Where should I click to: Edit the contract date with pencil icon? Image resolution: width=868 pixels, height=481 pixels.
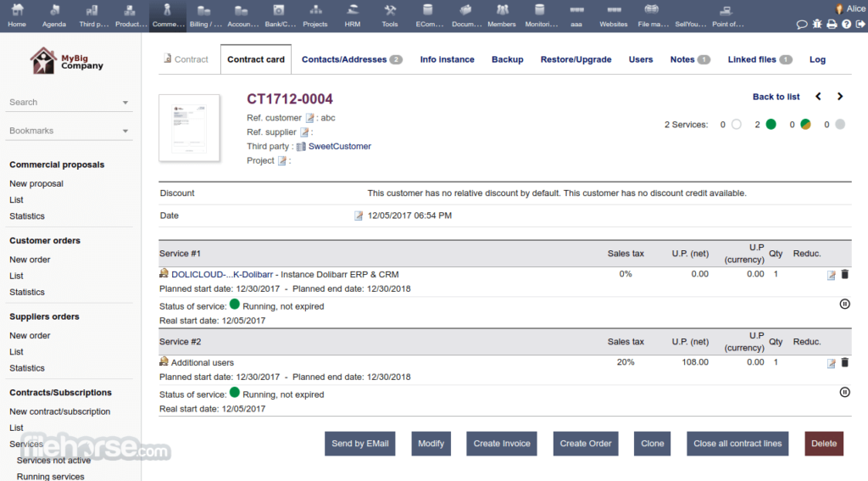click(x=359, y=215)
